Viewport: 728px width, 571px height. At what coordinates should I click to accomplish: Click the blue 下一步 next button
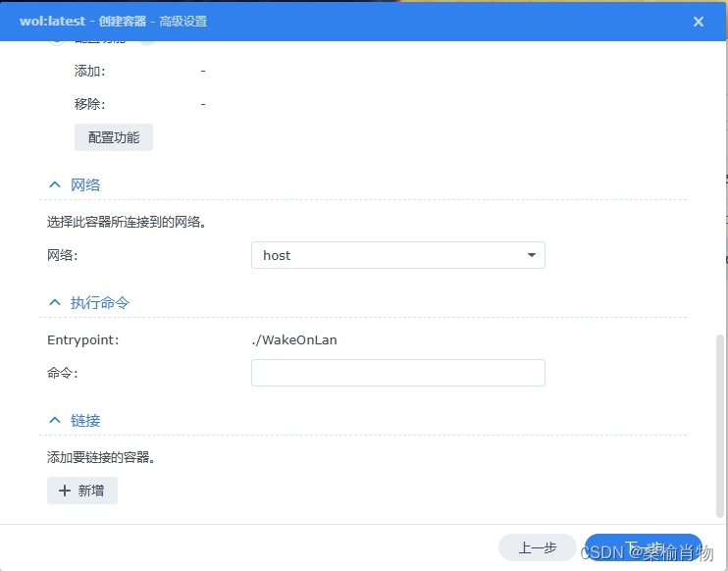tap(644, 547)
